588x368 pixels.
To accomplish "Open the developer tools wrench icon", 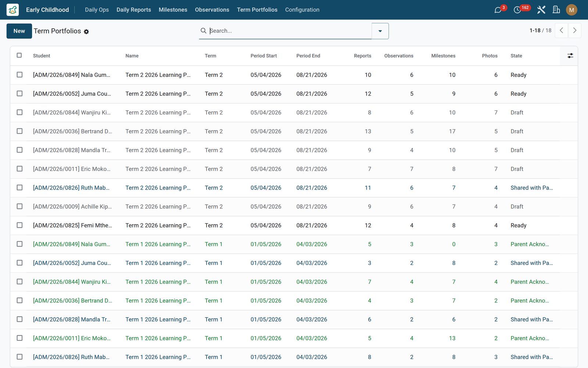I will pos(541,10).
